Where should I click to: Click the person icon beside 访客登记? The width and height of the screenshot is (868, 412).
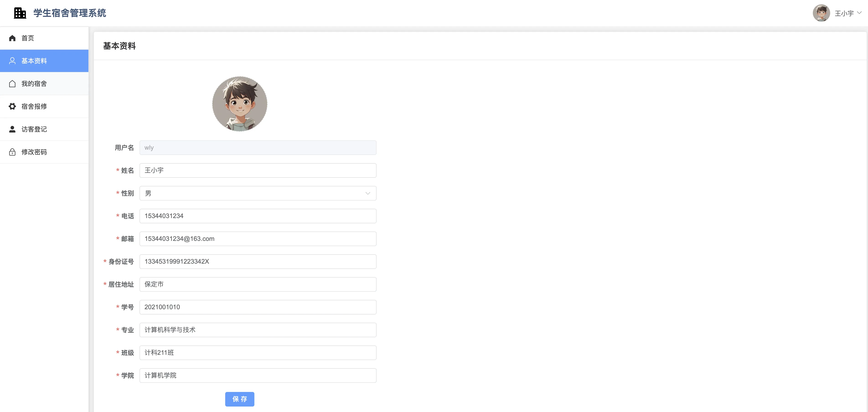point(13,129)
